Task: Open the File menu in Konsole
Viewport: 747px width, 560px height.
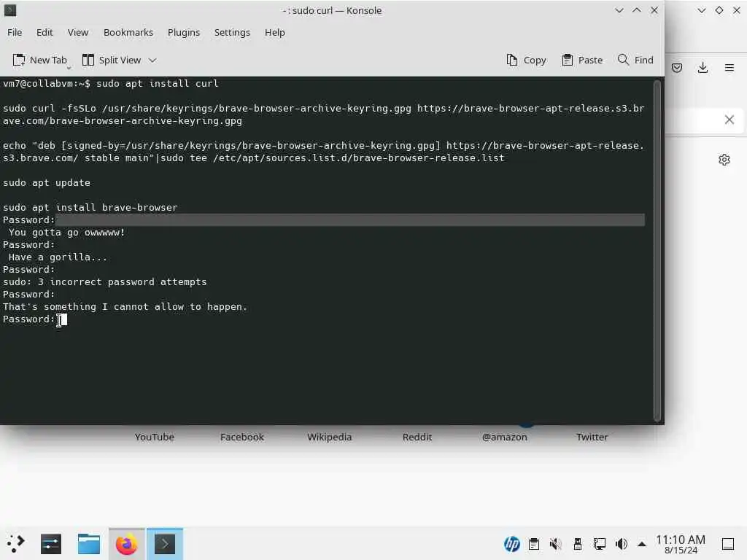Action: click(x=15, y=32)
